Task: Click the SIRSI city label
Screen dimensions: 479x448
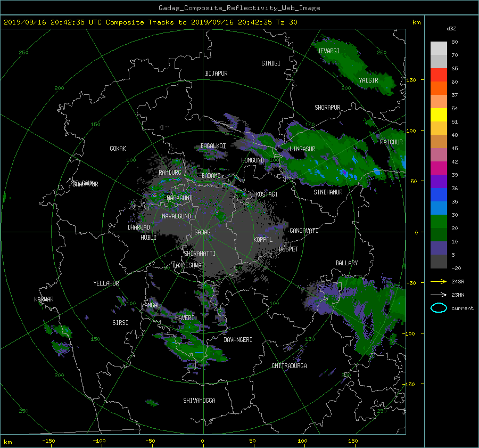Action: coord(120,323)
